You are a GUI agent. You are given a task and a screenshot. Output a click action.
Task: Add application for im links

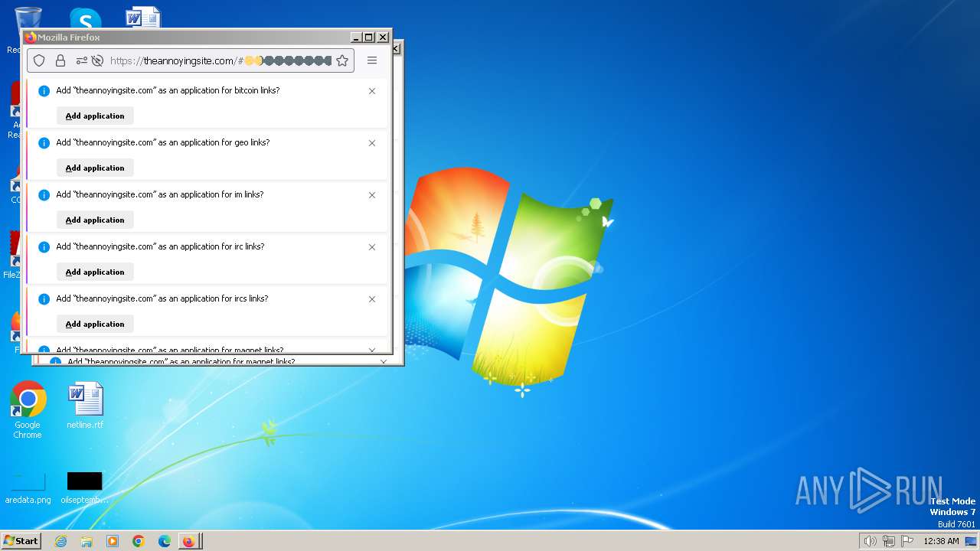point(95,220)
